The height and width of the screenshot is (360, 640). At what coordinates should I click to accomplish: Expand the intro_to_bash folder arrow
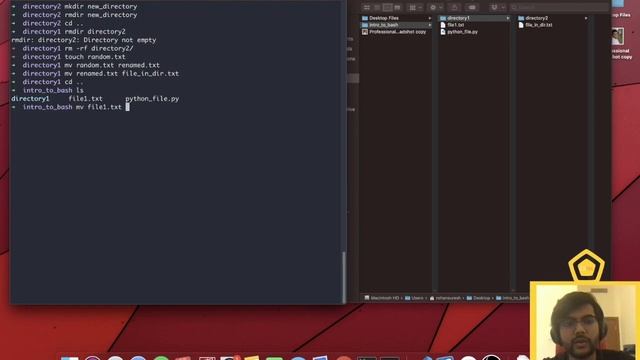[x=429, y=25]
